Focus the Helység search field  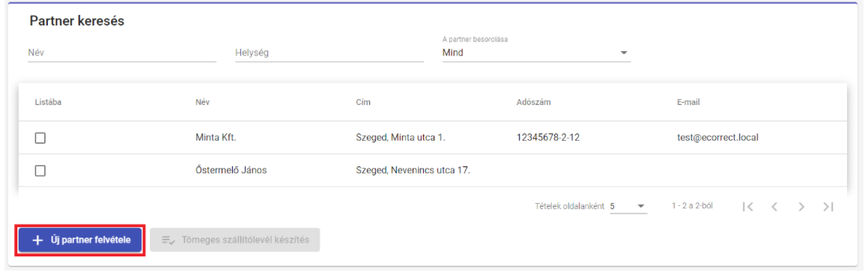coord(329,53)
